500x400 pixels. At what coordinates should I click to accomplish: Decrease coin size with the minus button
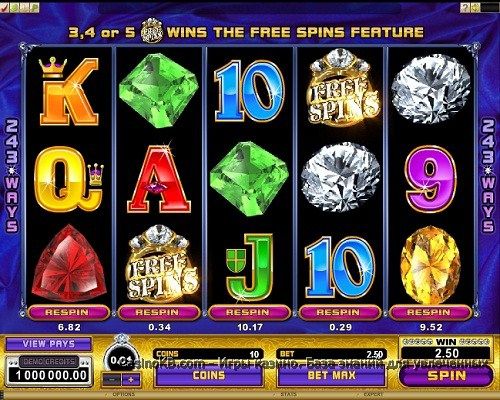click(111, 379)
